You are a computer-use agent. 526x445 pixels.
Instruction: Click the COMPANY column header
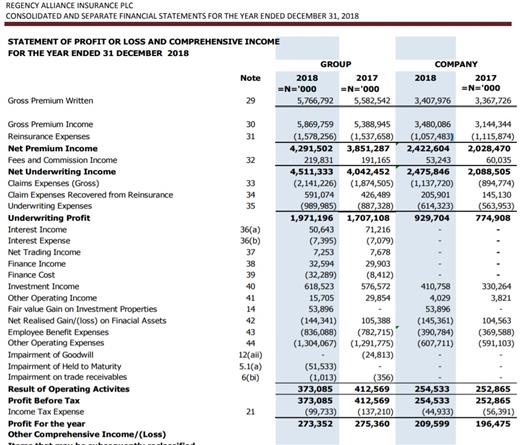tap(456, 64)
